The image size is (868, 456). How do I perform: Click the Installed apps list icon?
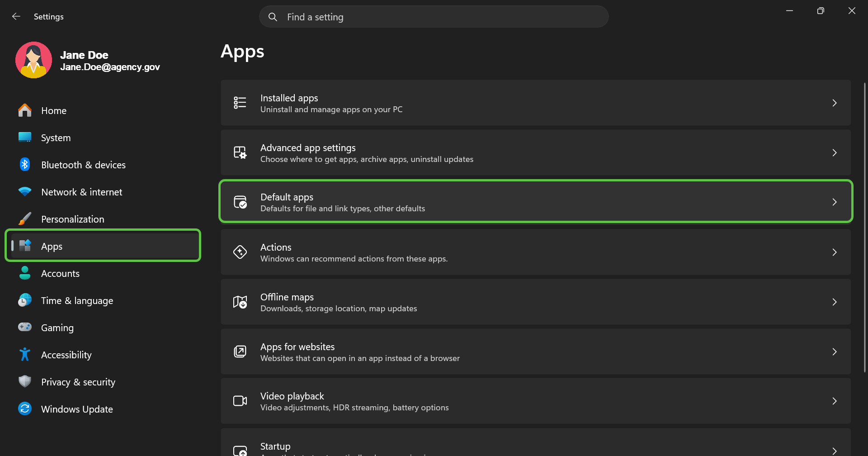click(240, 103)
